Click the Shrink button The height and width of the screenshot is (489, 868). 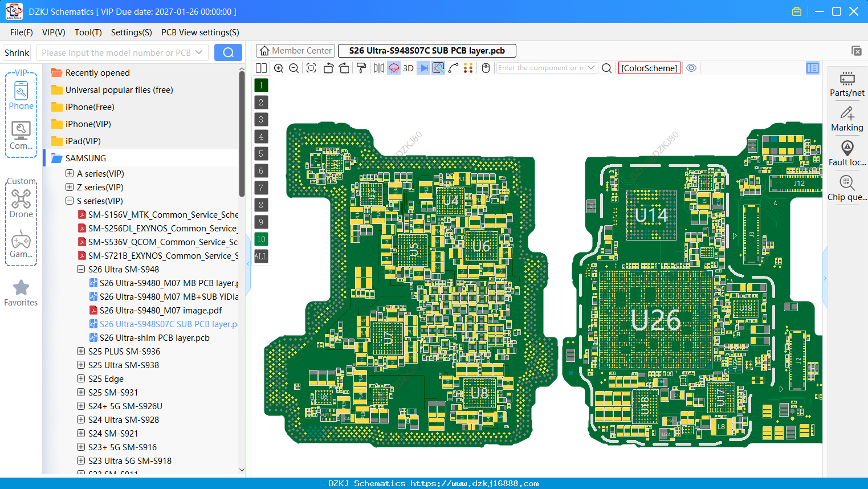coord(17,52)
